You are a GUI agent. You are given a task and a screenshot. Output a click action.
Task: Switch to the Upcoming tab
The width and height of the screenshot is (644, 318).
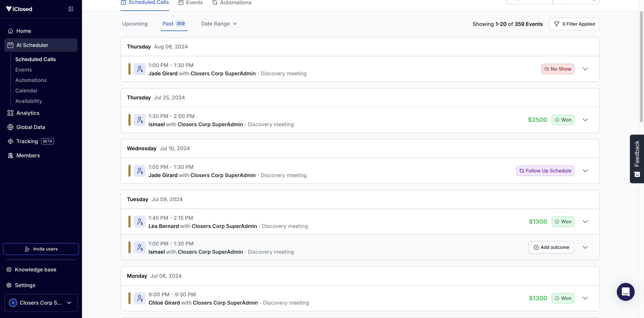coord(135,24)
